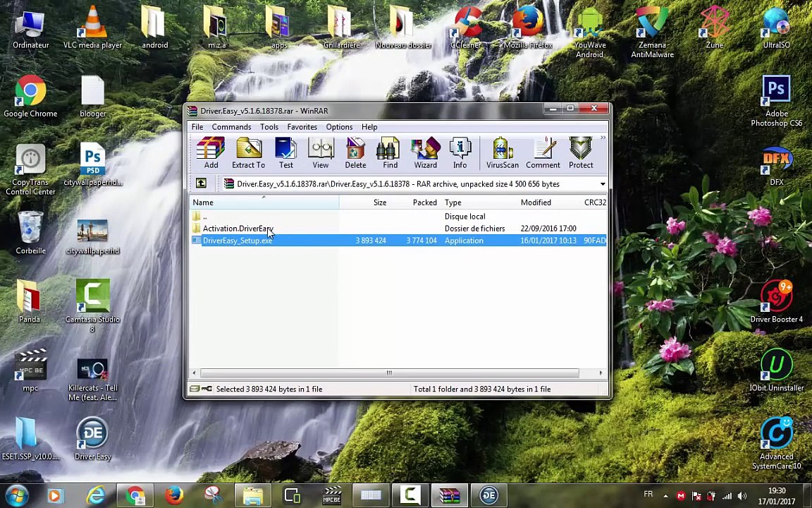Select Adobe Photoshop CS6 desktop shortcut
Viewport: 812px width, 508px height.
776,101
